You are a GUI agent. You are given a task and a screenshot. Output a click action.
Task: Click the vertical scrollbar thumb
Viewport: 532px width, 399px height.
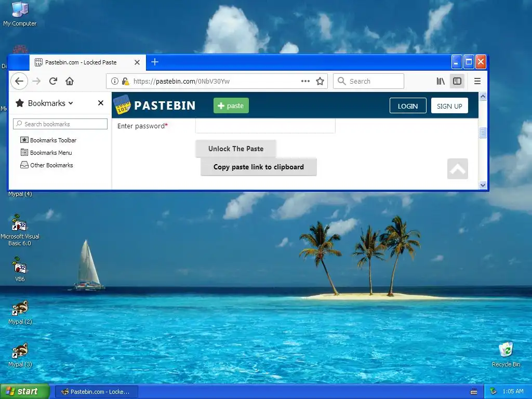pyautogui.click(x=483, y=132)
